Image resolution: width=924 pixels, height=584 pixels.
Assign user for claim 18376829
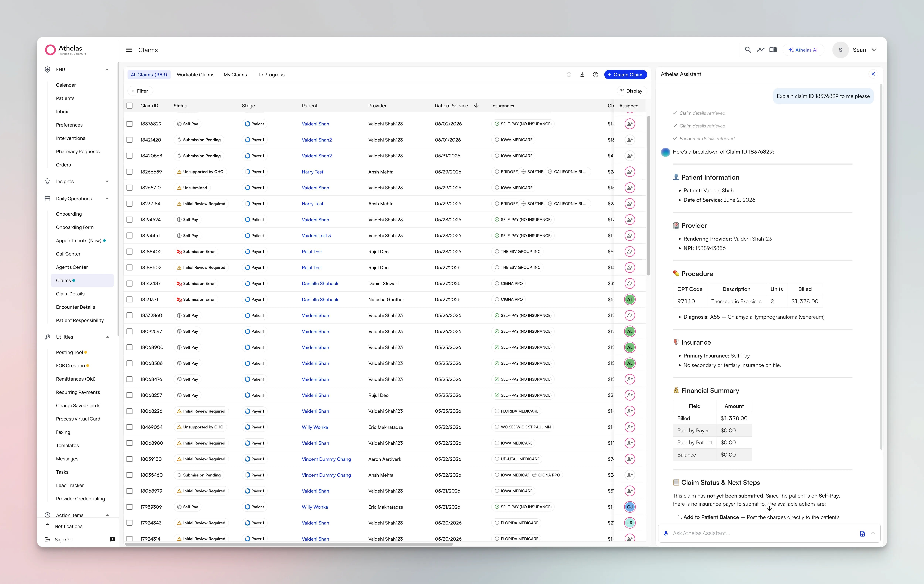[x=630, y=124]
